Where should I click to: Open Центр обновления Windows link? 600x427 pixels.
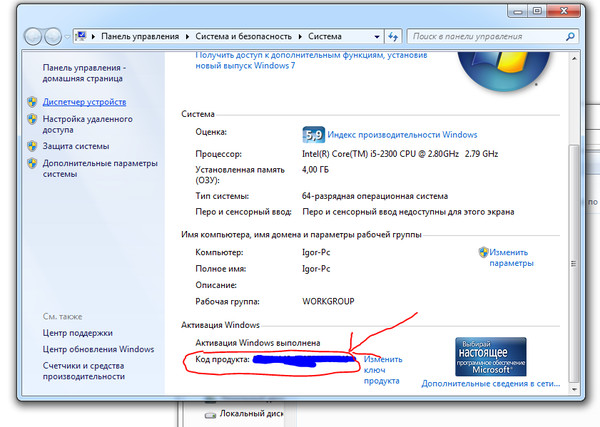pos(98,349)
